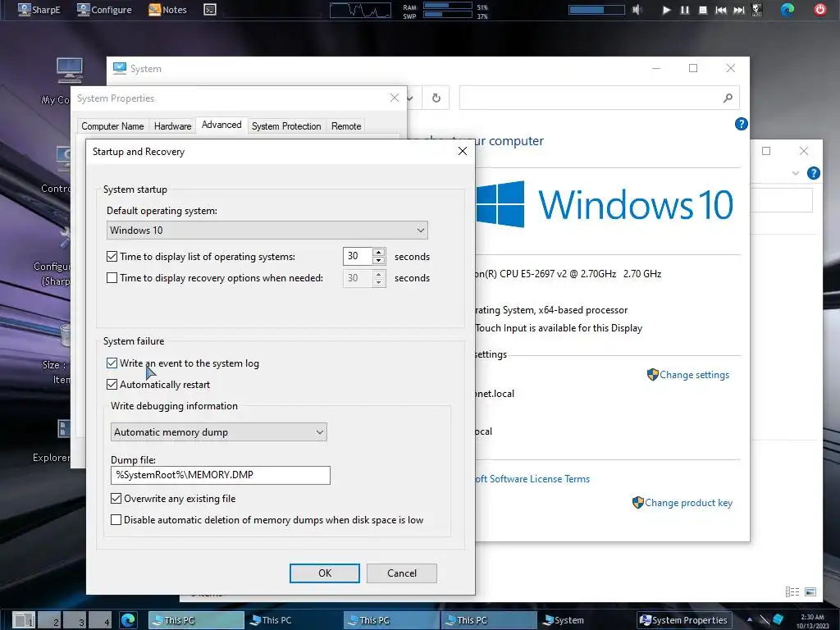Image resolution: width=840 pixels, height=630 pixels.
Task: Open the Remote tab
Action: (x=346, y=126)
